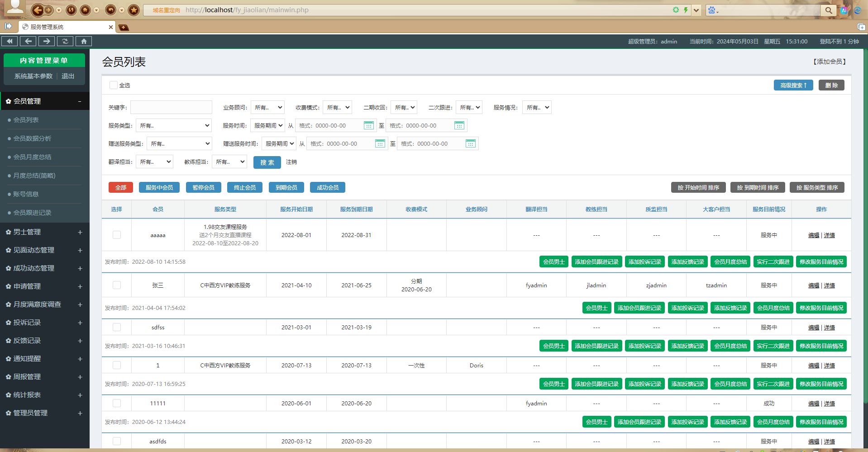Open 会员数据分析 in the sidebar
Viewport: 868px width, 452px height.
(x=32, y=138)
